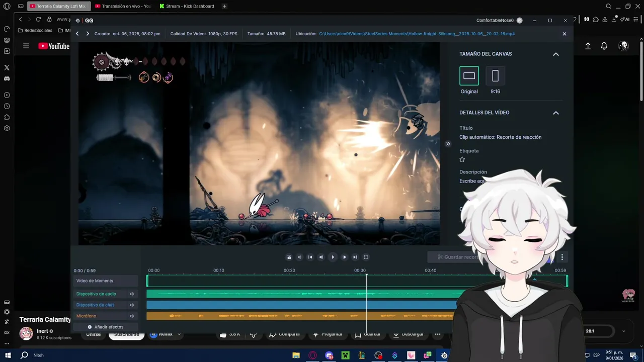Go to next clip arrow in GG
Viewport: 644px width, 362px height.
coord(88,34)
